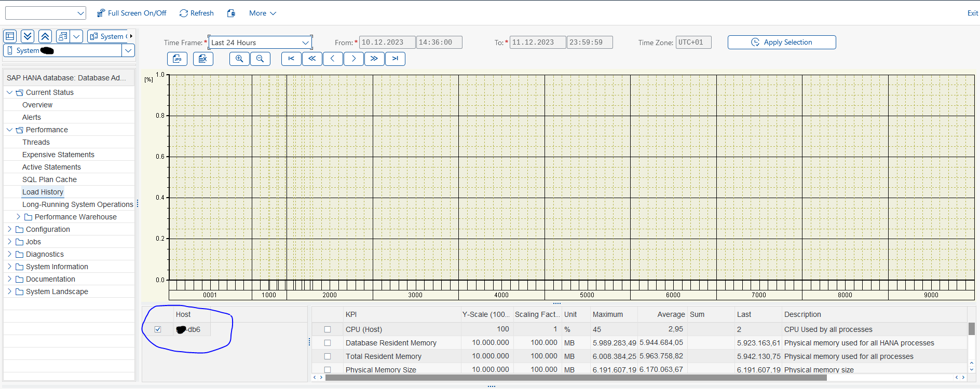This screenshot has width=980, height=389.
Task: Open Overview under Current Status
Action: (37, 105)
